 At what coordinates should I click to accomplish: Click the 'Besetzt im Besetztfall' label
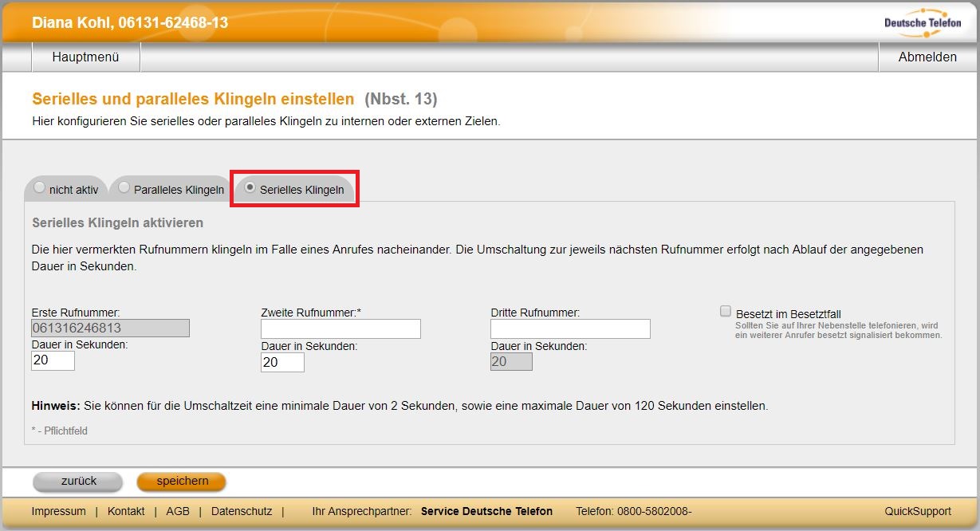coord(789,314)
